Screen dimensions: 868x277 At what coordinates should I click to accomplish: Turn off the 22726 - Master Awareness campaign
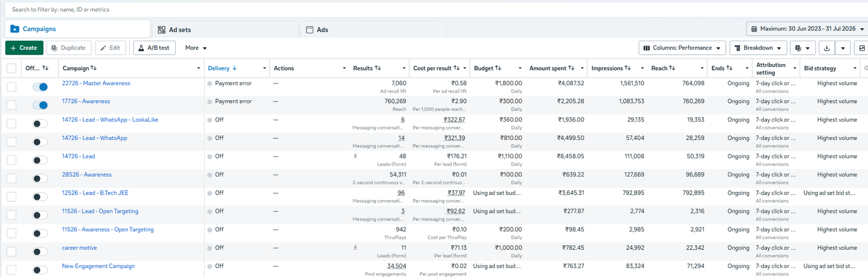40,87
